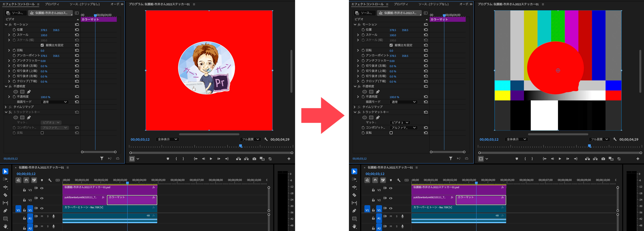
Task: Click the 不透明度 100.0 % value in right screenshot
Action: click(x=394, y=97)
